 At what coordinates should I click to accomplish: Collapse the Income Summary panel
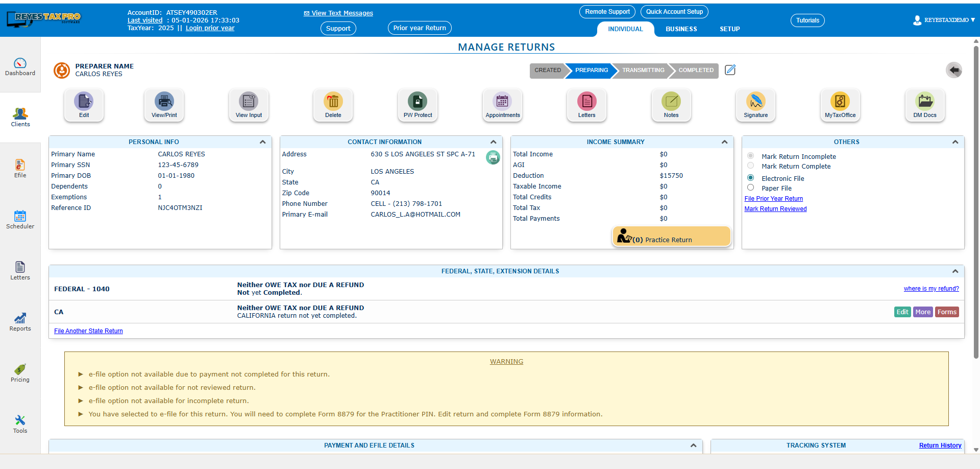(725, 142)
